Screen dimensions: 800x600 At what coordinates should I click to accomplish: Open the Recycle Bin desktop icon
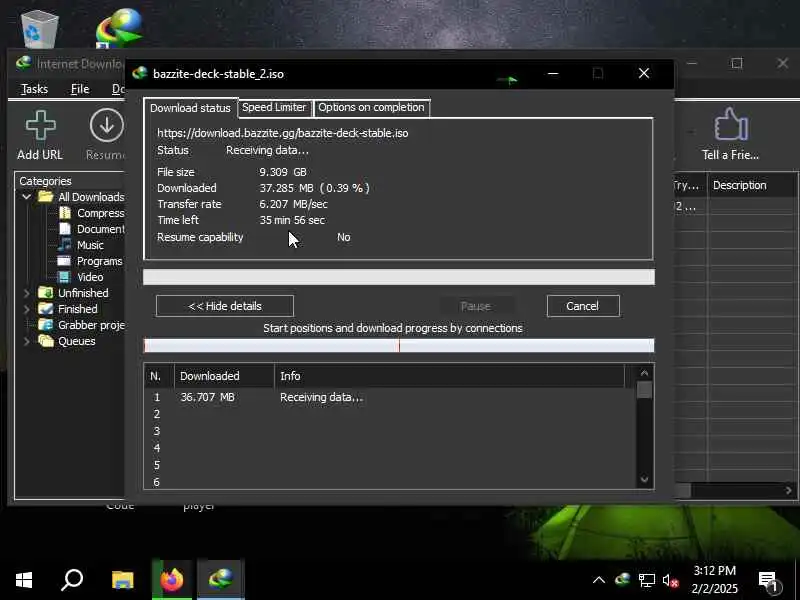(x=40, y=29)
